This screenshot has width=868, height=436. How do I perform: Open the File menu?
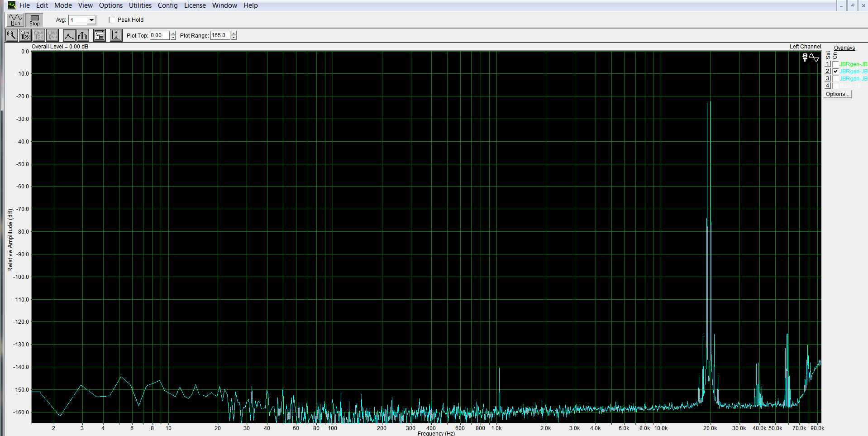click(x=24, y=5)
